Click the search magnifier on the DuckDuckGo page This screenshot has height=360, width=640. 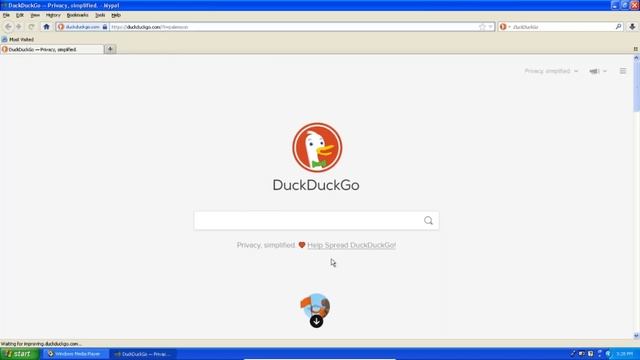428,221
